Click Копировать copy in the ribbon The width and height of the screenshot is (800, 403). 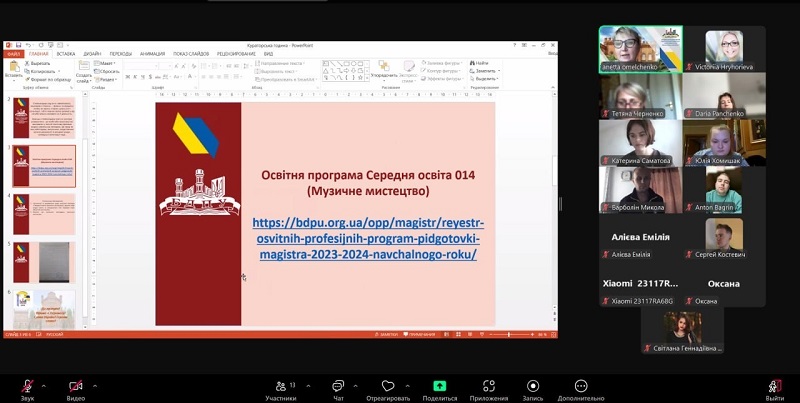point(41,71)
